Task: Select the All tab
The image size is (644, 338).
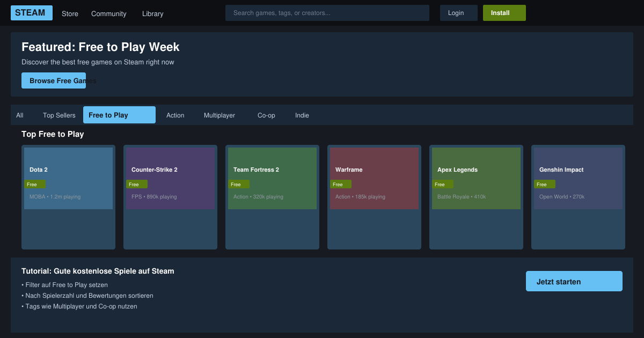Action: coord(20,115)
